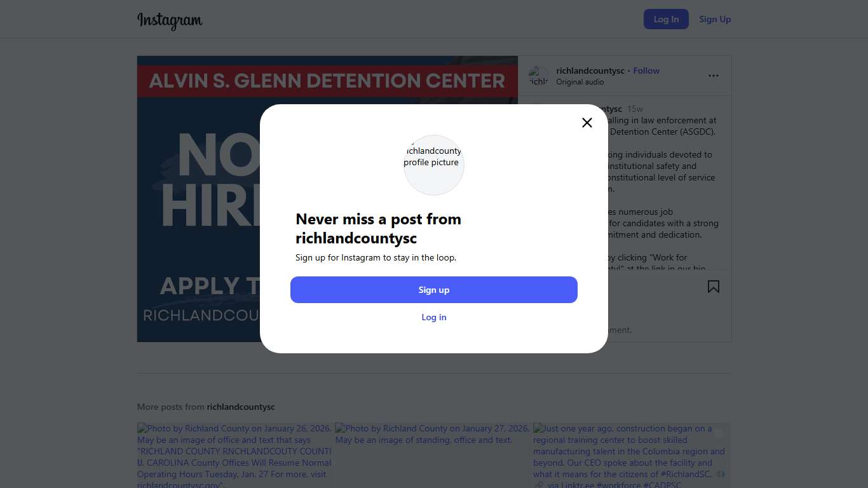Open the Original audio link
The image size is (868, 488).
click(x=580, y=82)
